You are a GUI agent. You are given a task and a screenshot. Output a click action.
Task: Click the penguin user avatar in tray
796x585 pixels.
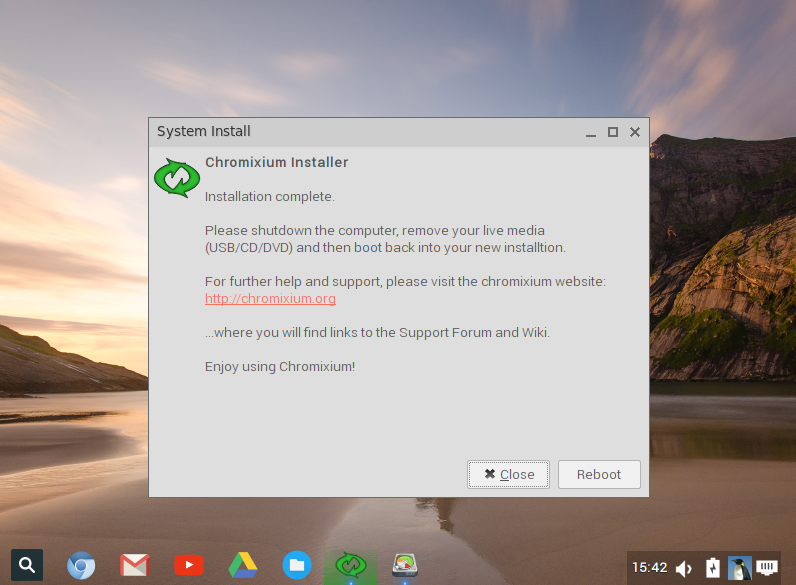(740, 568)
